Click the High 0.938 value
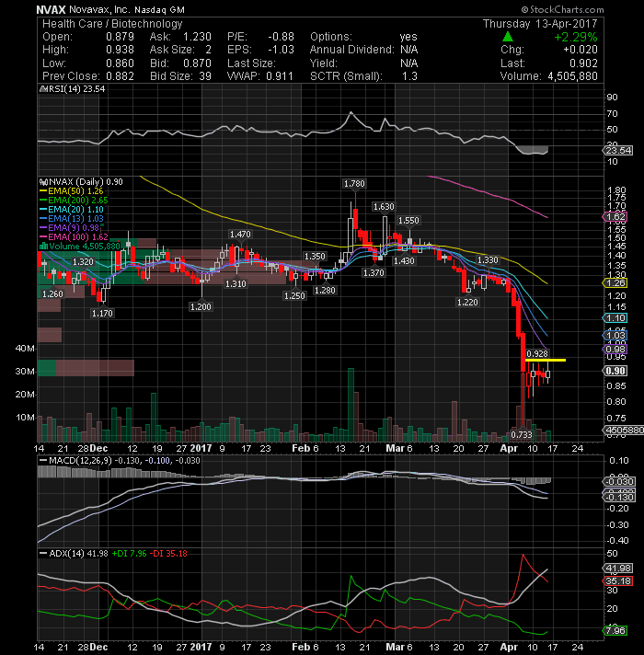Viewport: 644px width, 655px height. [x=120, y=50]
